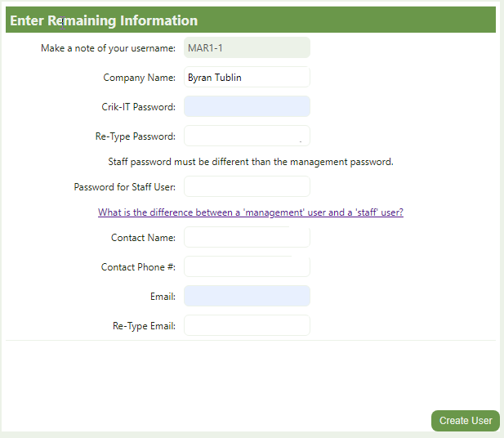Select the Re-Type Password input box
Viewport: 504px width, 438px height.
pyautogui.click(x=247, y=136)
